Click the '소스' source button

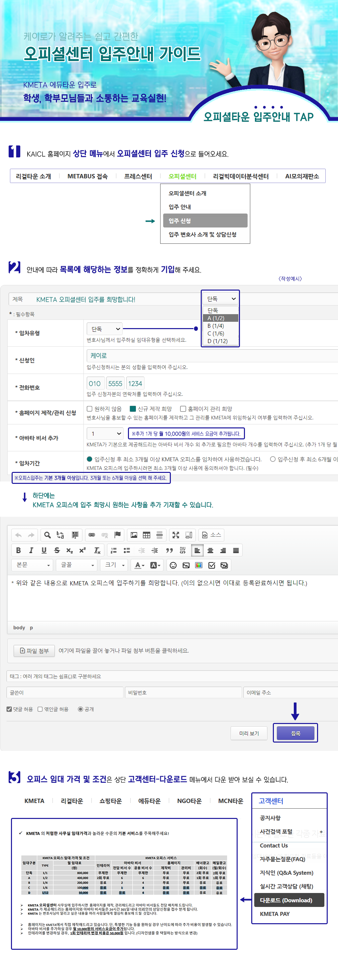point(212,535)
